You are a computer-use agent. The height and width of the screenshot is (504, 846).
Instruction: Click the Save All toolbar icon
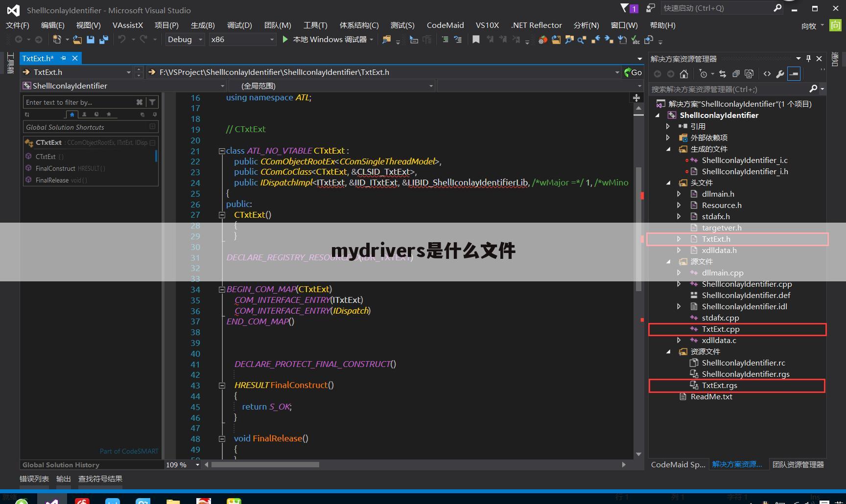point(103,40)
